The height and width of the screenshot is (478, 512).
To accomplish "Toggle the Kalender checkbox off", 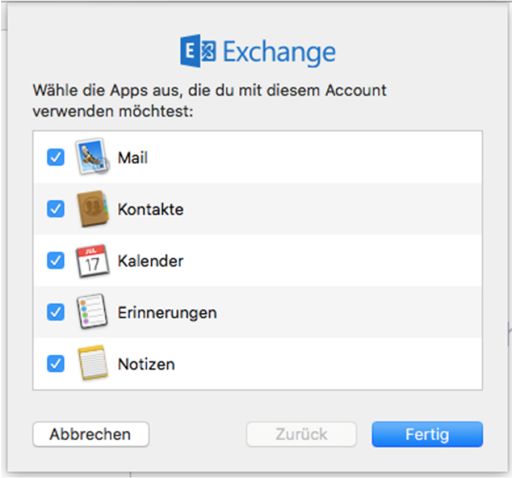I will click(x=55, y=260).
